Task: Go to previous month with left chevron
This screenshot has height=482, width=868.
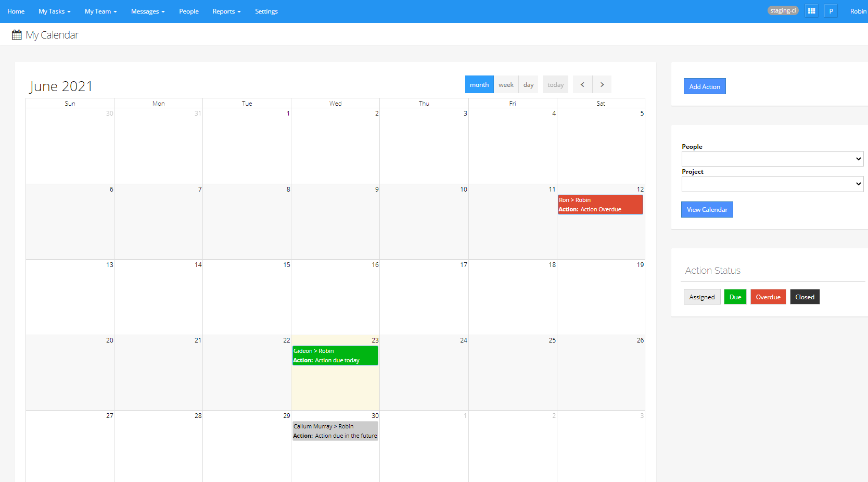Action: 582,84
